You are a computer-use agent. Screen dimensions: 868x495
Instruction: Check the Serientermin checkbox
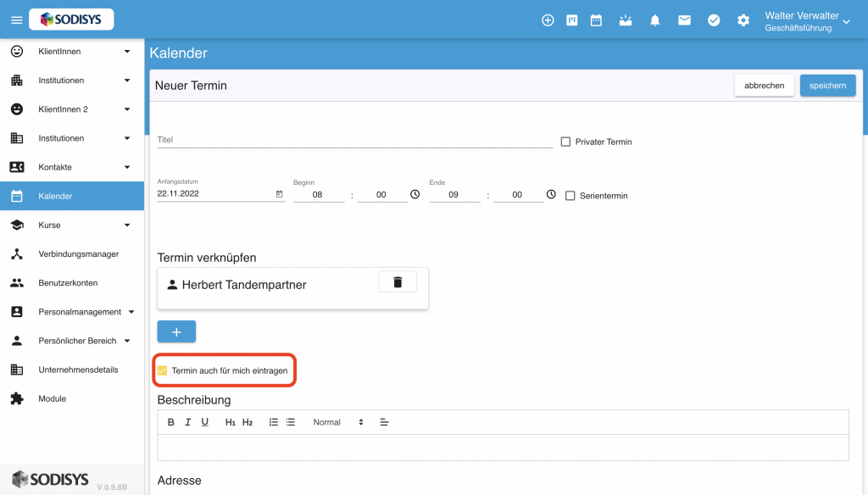(570, 196)
